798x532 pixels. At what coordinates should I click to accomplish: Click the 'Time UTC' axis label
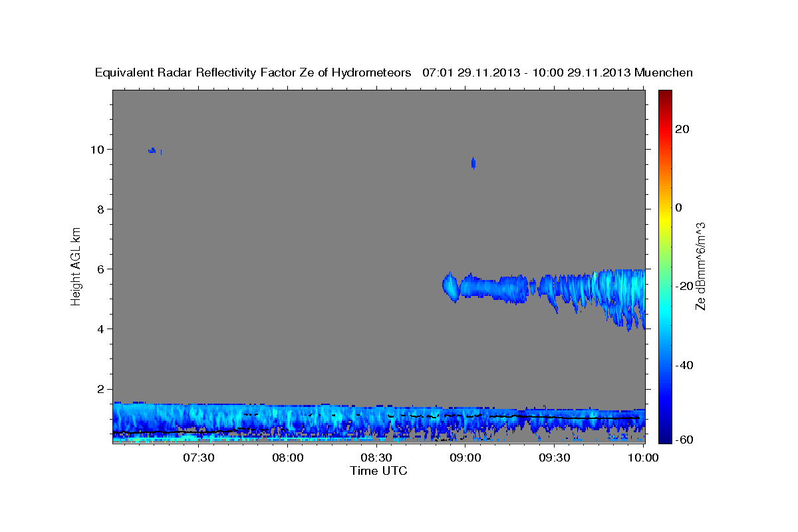378,471
